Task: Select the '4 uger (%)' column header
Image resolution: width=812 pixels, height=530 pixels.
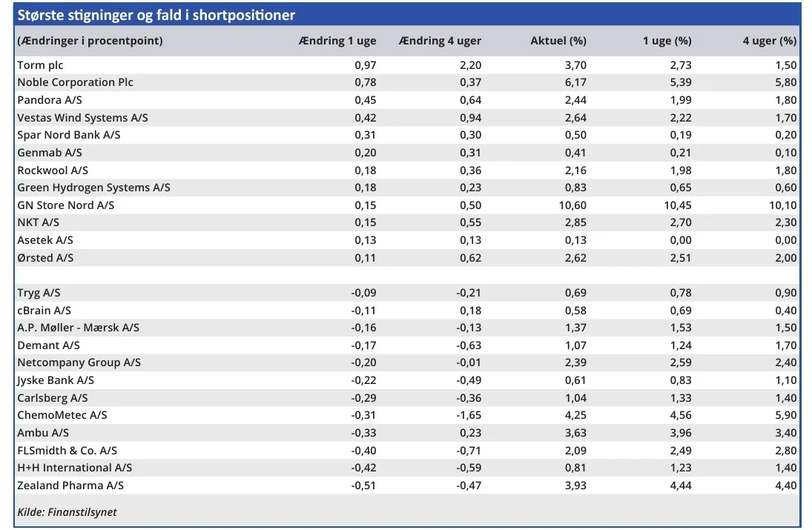Action: (x=770, y=42)
